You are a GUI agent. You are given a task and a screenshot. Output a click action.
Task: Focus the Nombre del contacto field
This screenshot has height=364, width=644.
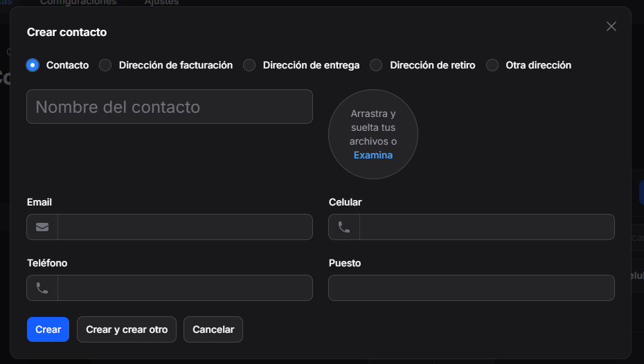click(x=170, y=107)
